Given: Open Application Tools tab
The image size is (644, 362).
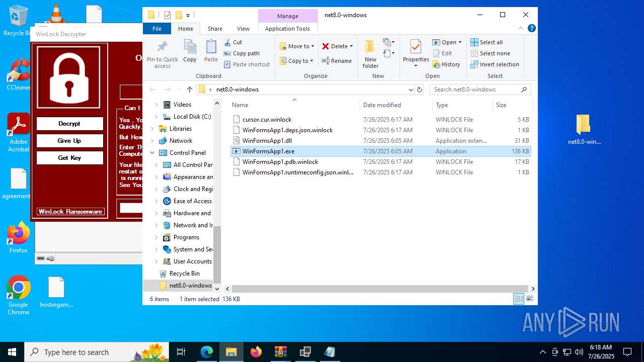Looking at the screenshot, I should click(x=287, y=29).
